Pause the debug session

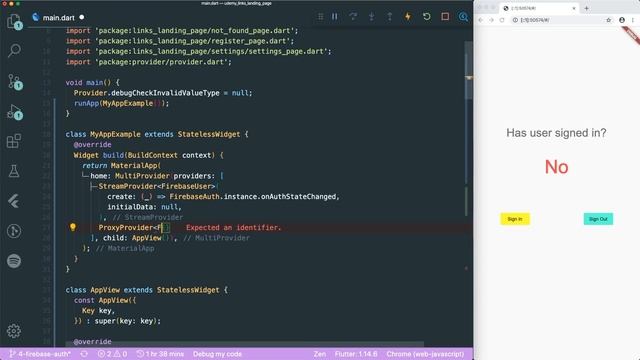[334, 17]
